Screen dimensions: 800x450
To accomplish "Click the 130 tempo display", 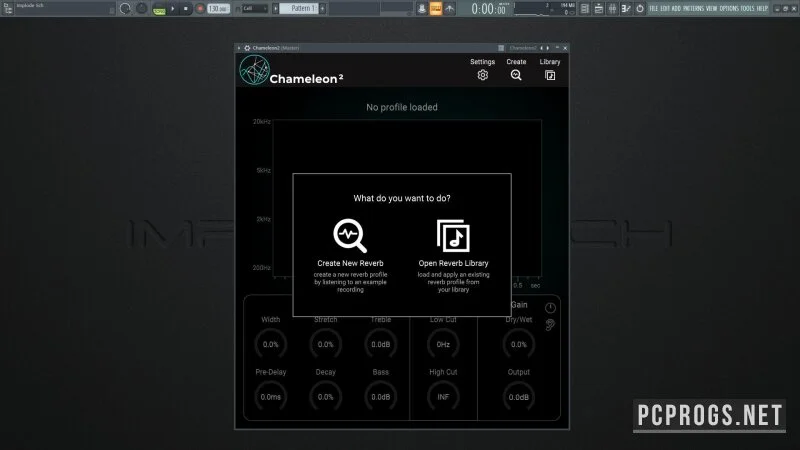I will (218, 9).
